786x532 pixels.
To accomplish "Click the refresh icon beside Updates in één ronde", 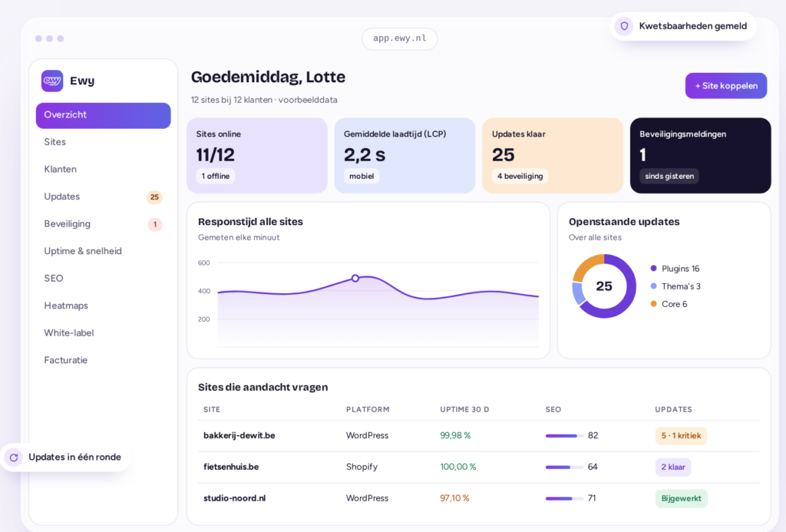I will pos(14,458).
